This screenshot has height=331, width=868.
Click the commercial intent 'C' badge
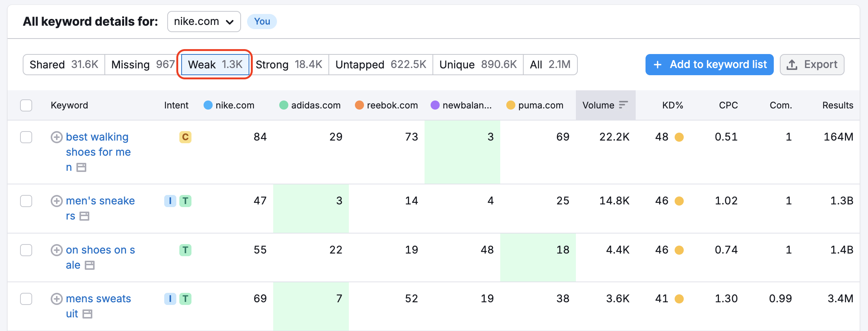[x=185, y=137]
